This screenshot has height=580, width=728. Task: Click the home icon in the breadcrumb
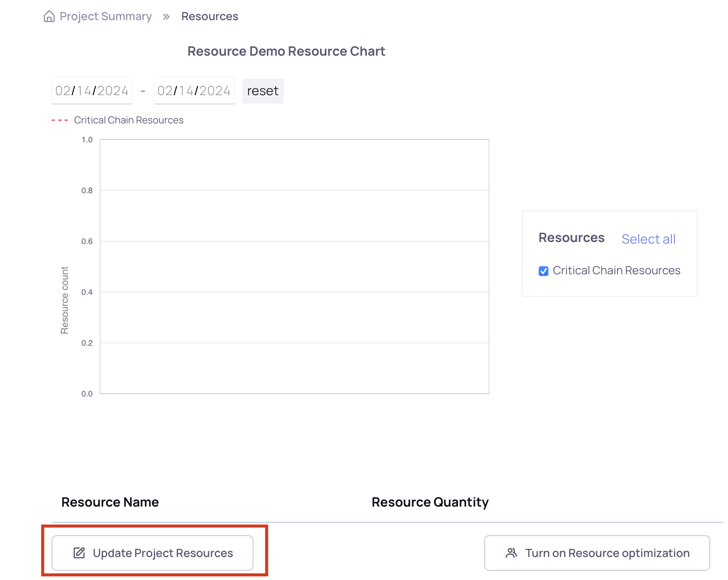[49, 16]
